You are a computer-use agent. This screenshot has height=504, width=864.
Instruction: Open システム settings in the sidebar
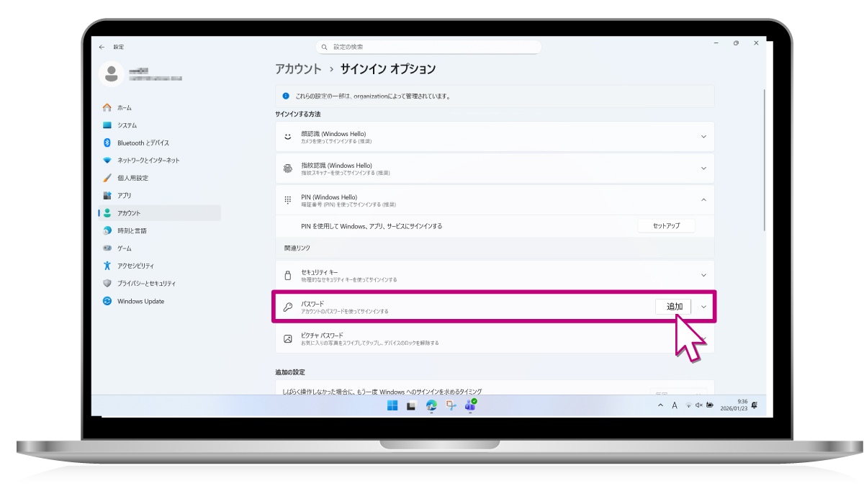point(127,125)
